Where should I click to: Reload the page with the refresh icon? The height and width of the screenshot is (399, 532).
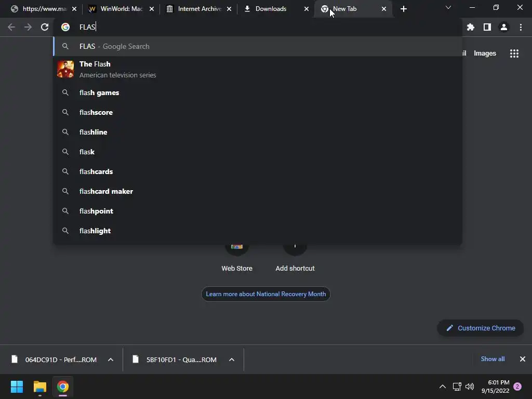pos(45,27)
